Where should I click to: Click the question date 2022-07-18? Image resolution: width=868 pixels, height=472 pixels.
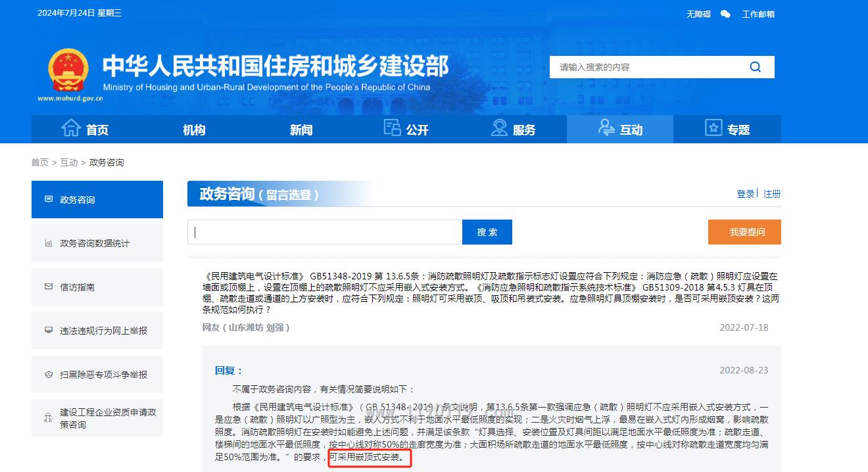[x=744, y=327]
